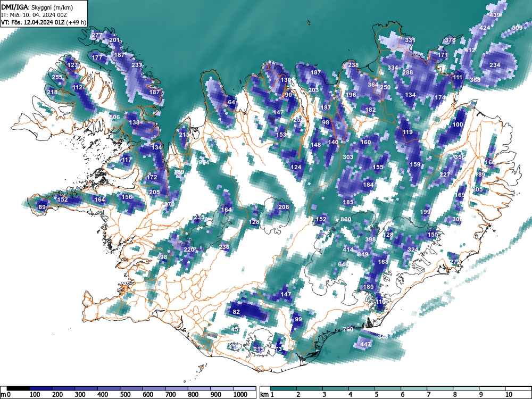Click the map value 964
This screenshot has width=532, height=399.
[x=204, y=162]
